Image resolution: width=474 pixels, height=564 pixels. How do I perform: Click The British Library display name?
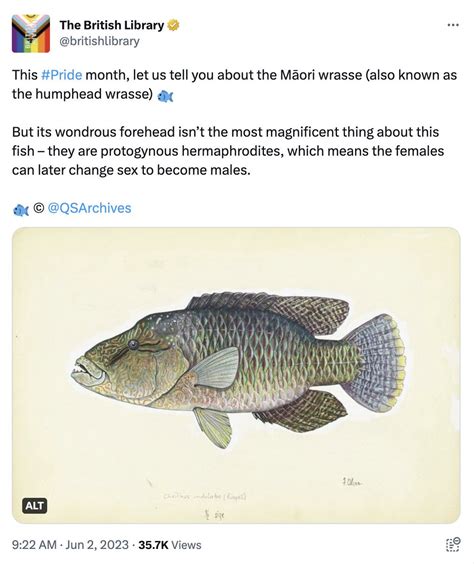point(112,25)
